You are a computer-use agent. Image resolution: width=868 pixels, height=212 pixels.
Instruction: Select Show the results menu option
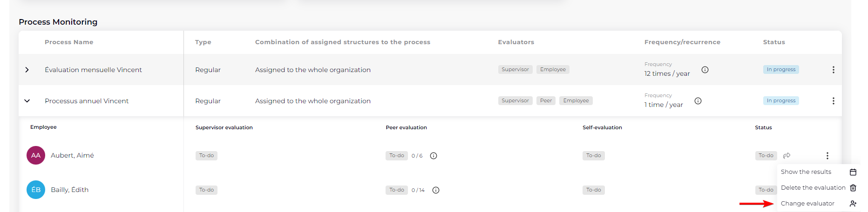tap(806, 172)
